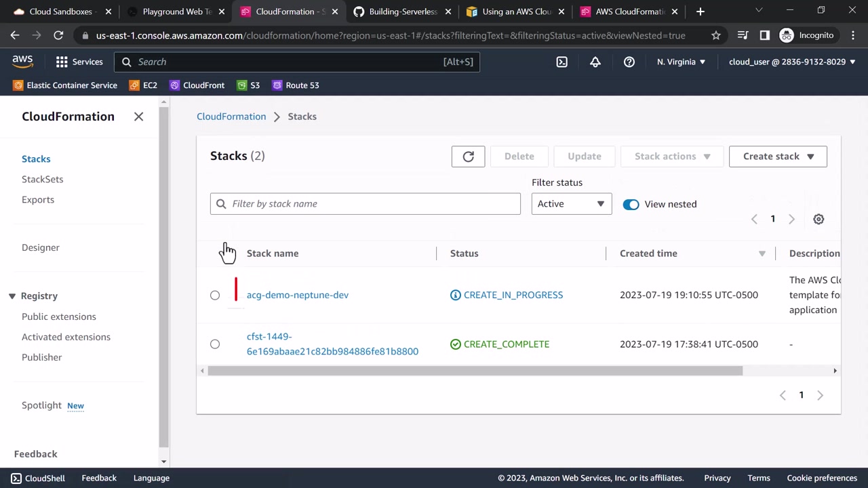Select the acg-demo-neptune-dev stack radio

(215, 296)
